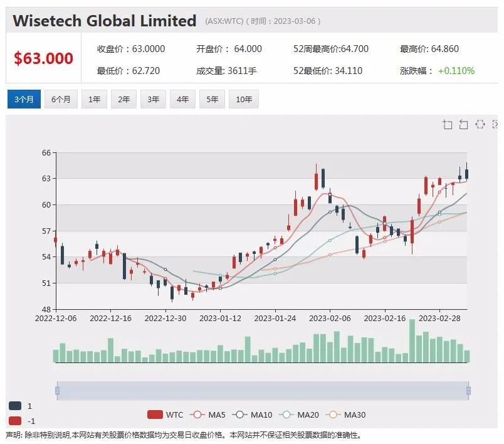
Task: Click the 52周最高价:64.700 text
Action: click(331, 49)
